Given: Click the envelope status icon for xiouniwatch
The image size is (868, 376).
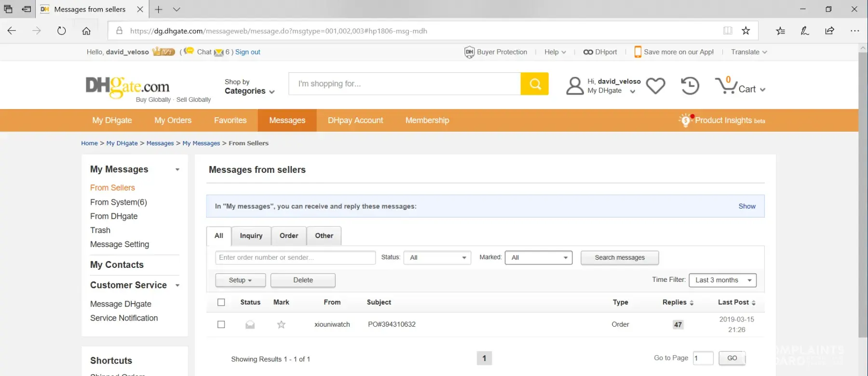Looking at the screenshot, I should [x=250, y=325].
